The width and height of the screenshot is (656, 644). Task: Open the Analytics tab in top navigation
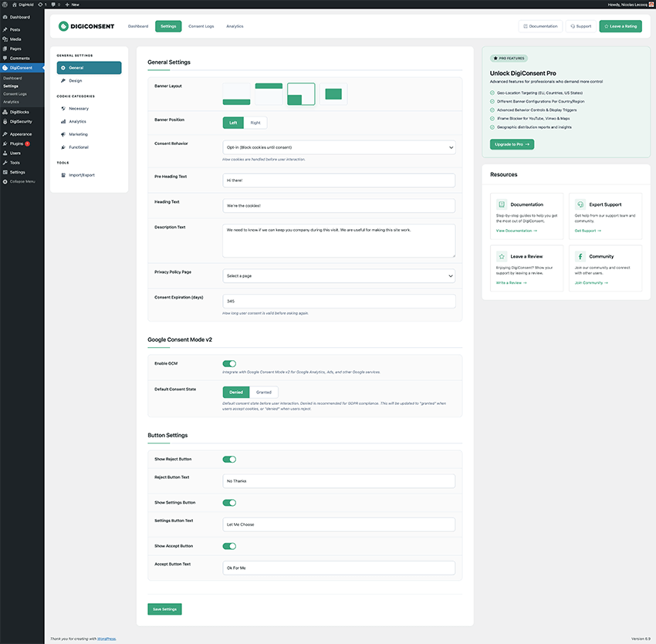tap(235, 26)
